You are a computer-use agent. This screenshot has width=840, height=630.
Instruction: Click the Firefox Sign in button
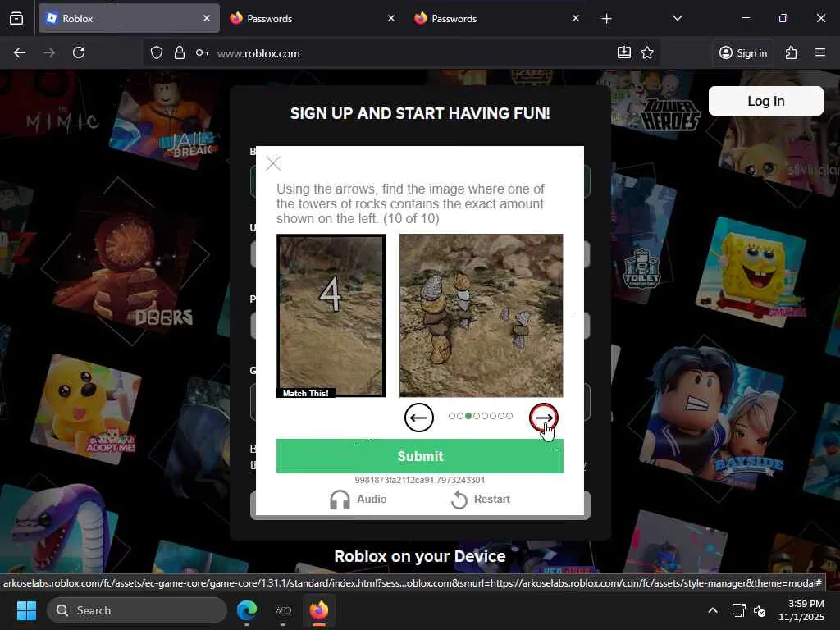click(743, 52)
